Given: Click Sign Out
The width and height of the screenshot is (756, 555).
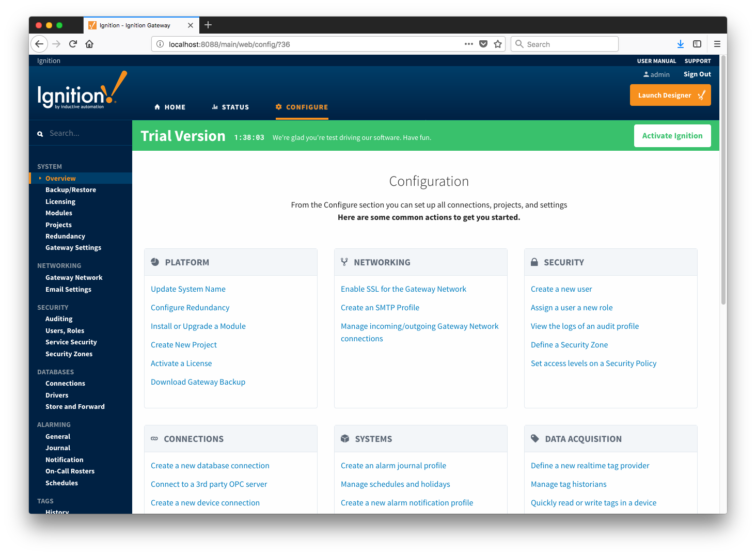Looking at the screenshot, I should coord(697,74).
